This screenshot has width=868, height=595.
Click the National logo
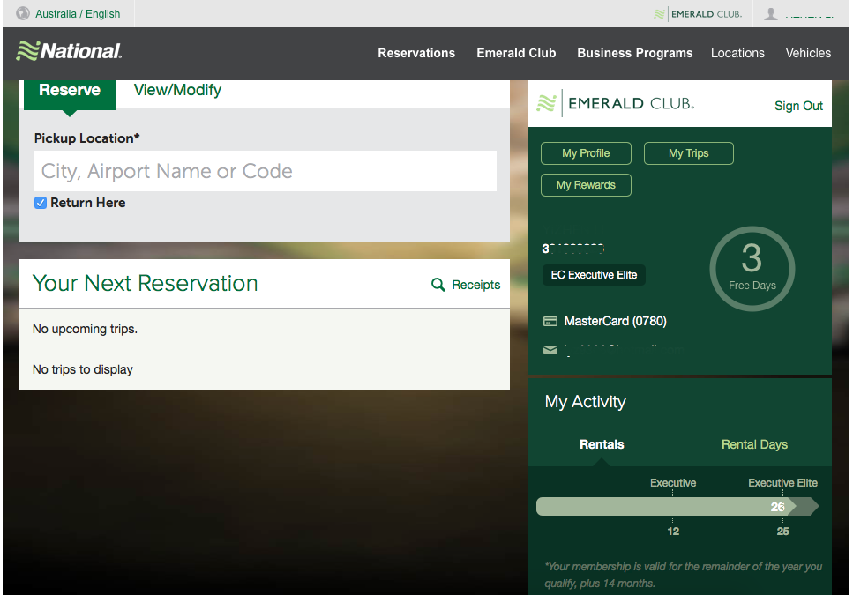[x=69, y=51]
